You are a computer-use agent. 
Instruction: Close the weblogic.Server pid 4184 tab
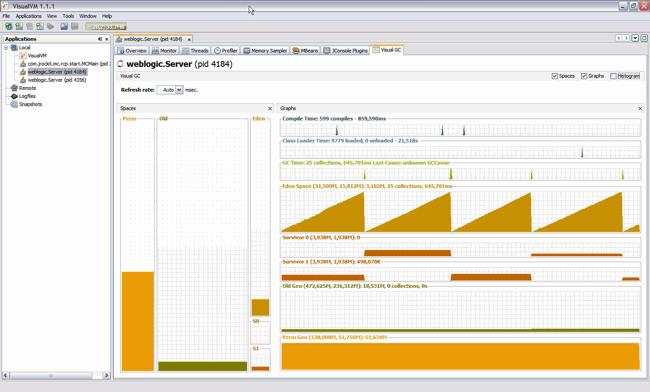pos(189,39)
